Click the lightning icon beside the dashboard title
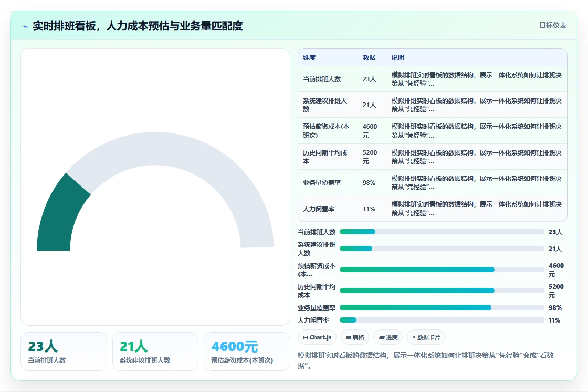The height and width of the screenshot is (392, 588). coord(25,26)
